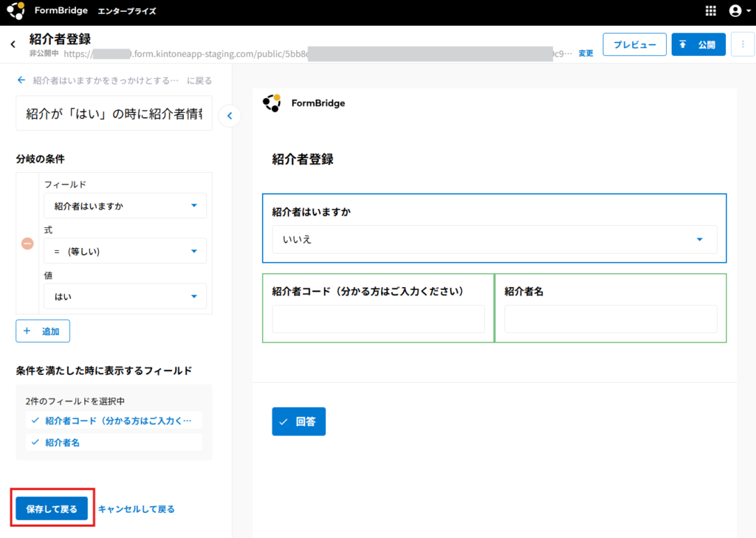Open the user account menu
This screenshot has width=756, height=538.
click(735, 11)
